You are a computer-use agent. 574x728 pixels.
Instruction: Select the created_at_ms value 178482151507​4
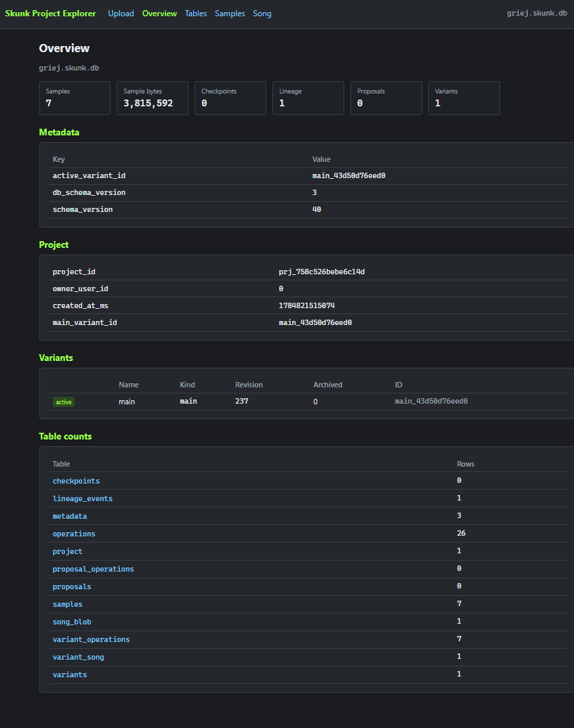coord(307,305)
